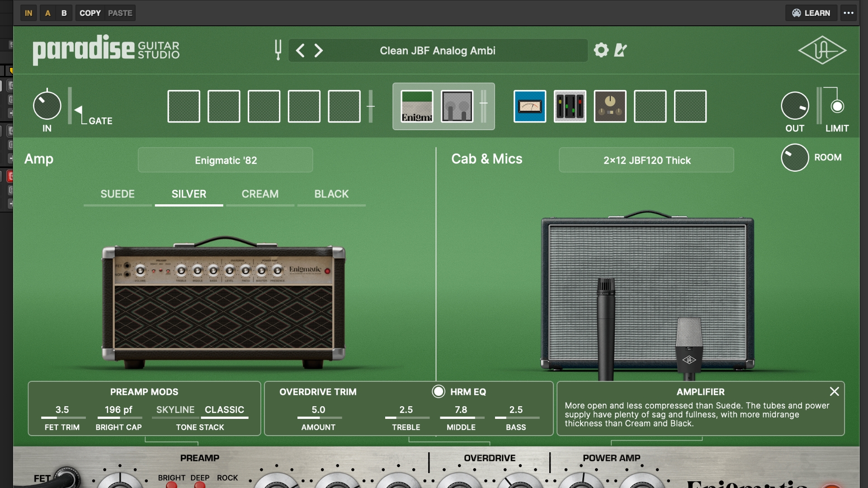
Task: Adjust the OVERDRIVE TRIM amount slider
Action: (x=318, y=417)
